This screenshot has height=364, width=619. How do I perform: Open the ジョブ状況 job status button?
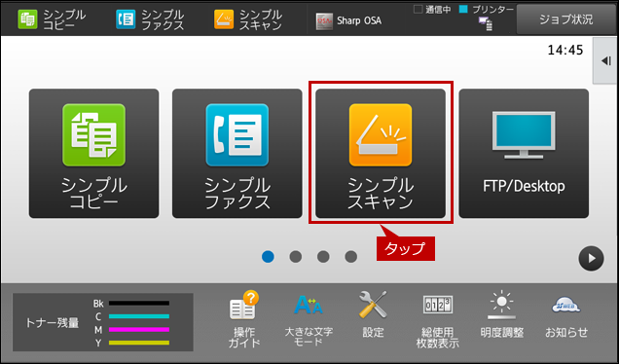(566, 19)
